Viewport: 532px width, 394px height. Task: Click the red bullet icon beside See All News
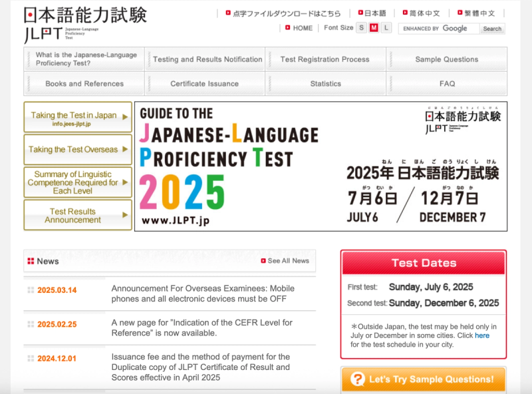coord(263,261)
